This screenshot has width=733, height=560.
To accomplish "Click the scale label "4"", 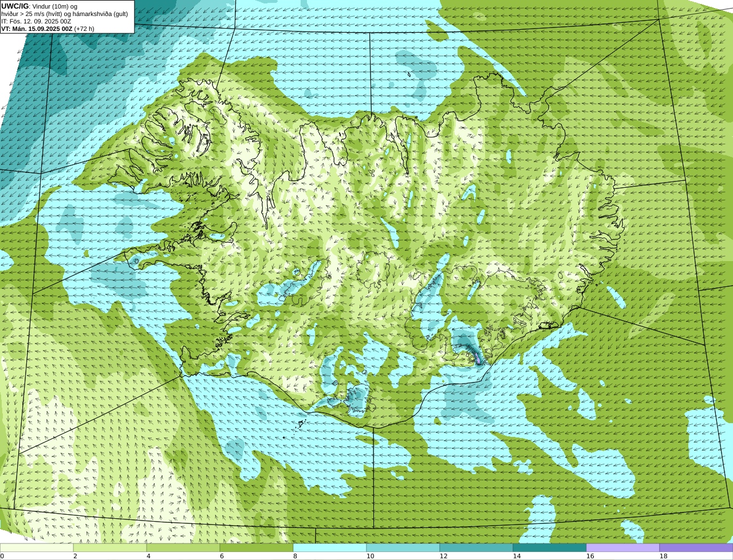I will 148,556.
